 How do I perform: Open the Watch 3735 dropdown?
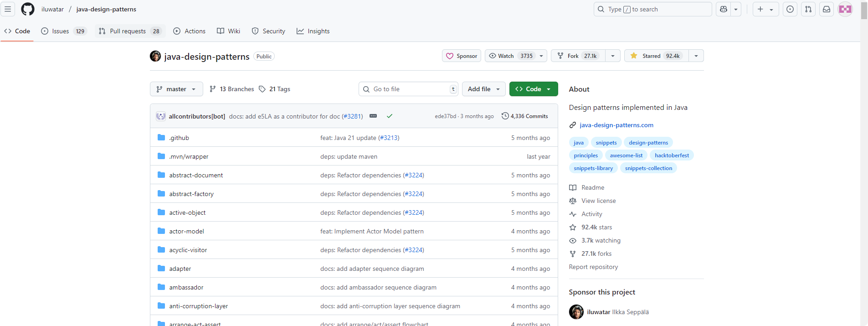516,56
